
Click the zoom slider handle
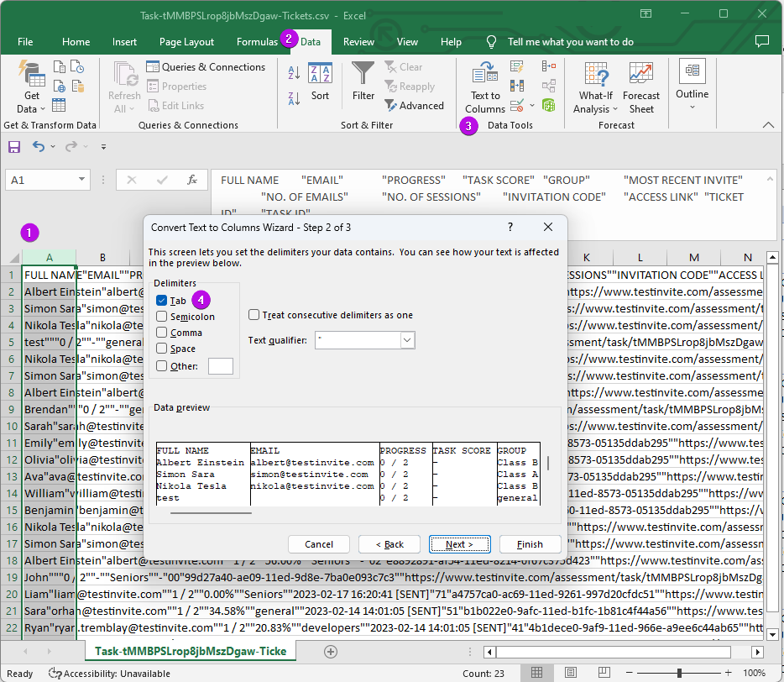[679, 673]
